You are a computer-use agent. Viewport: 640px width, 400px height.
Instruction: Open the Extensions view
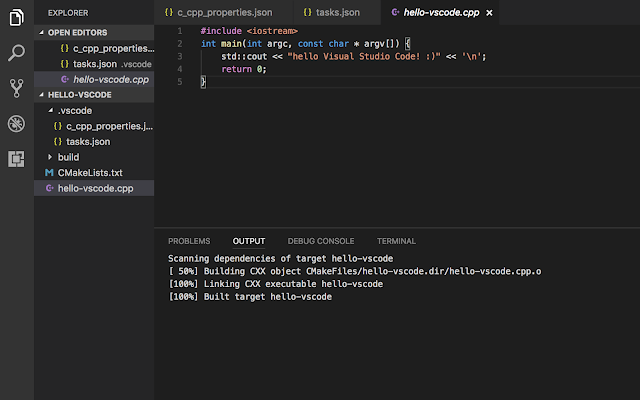point(16,159)
